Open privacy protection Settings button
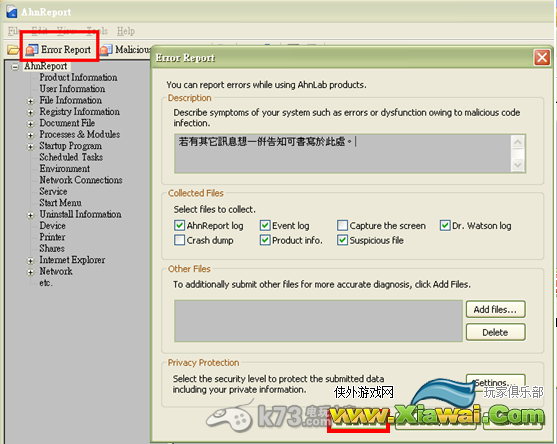This screenshot has width=557, height=444. [496, 382]
